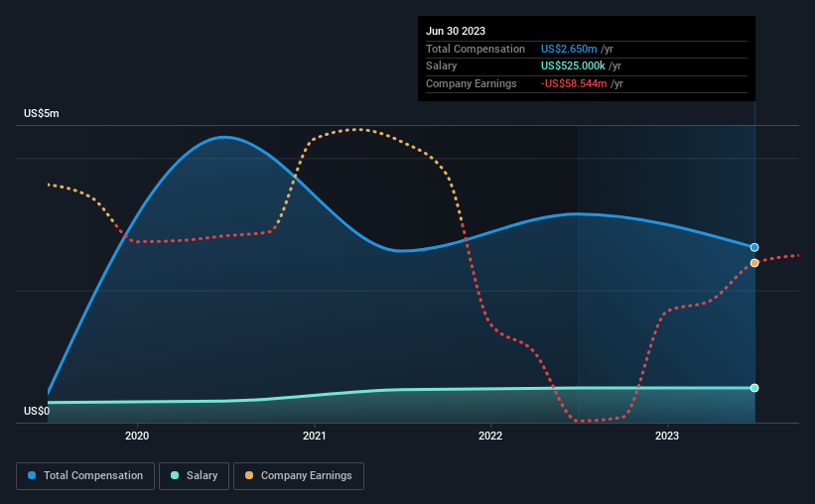Click the teal dot in Salary legend
Image resolution: width=815 pixels, height=504 pixels.
175,475
